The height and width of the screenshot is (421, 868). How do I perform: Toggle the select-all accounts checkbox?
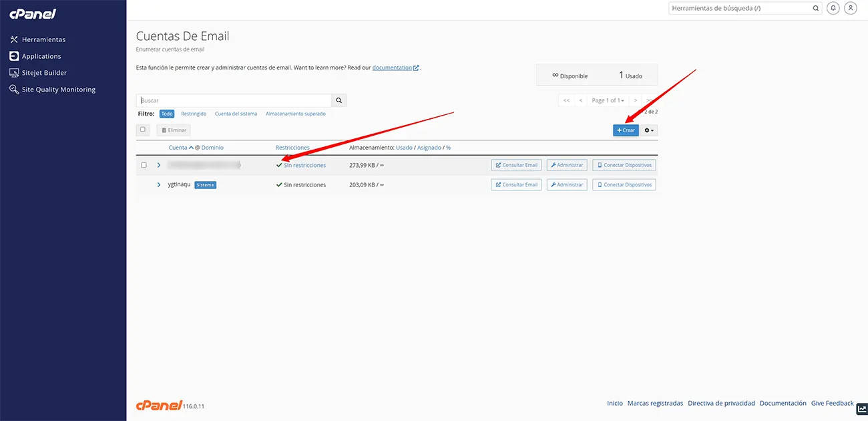(x=143, y=130)
